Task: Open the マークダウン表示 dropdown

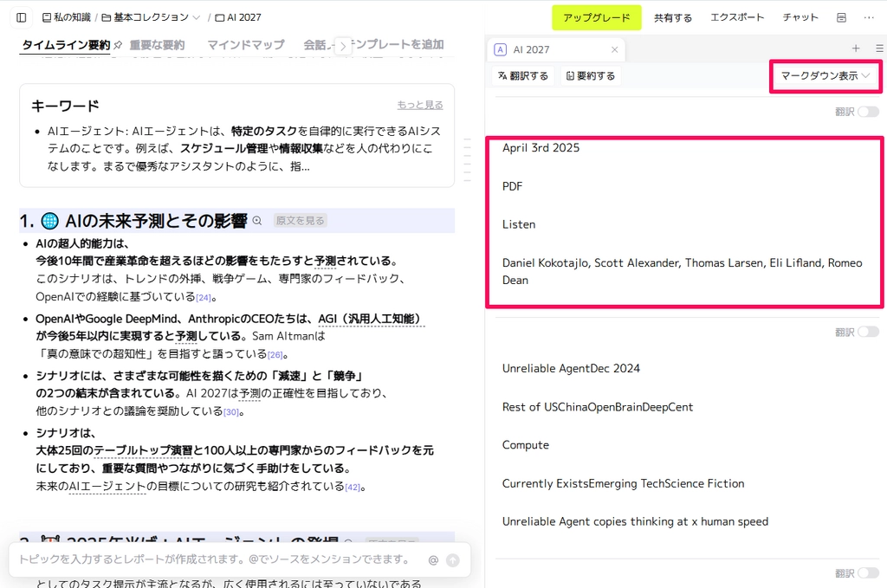Action: 825,76
